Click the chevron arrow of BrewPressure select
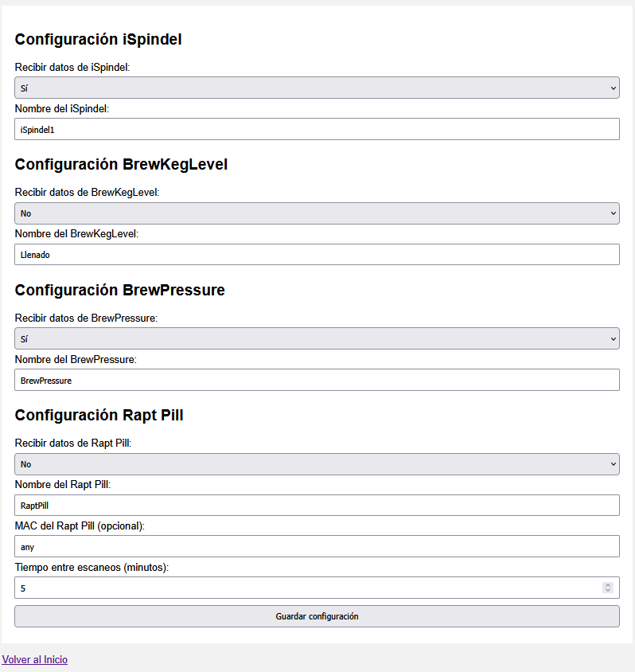635x672 pixels. click(614, 339)
